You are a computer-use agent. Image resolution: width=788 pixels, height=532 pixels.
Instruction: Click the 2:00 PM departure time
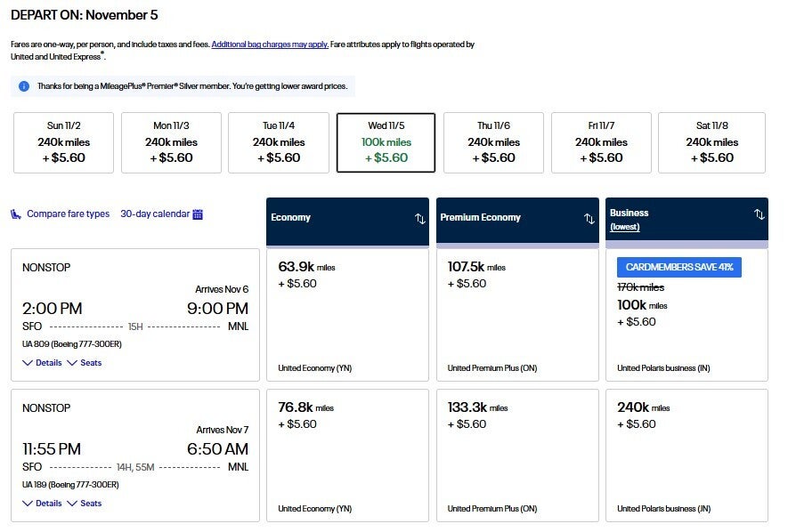point(53,308)
